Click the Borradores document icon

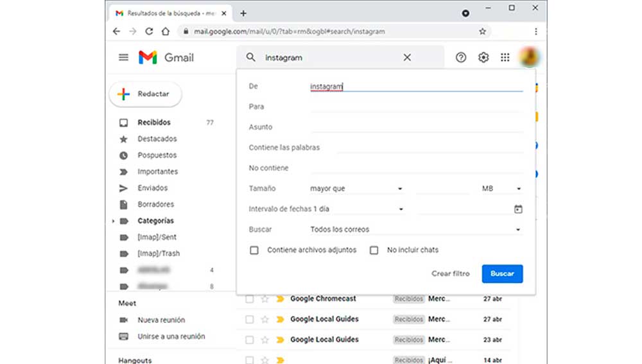pos(123,204)
